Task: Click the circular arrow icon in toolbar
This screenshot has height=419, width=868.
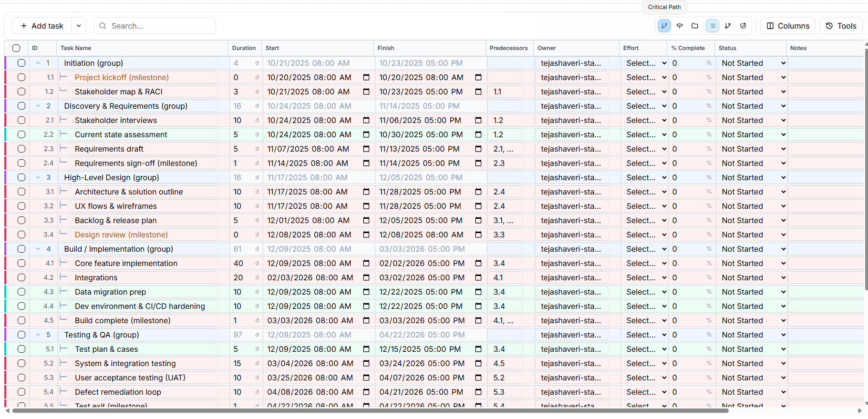Action: (x=743, y=26)
